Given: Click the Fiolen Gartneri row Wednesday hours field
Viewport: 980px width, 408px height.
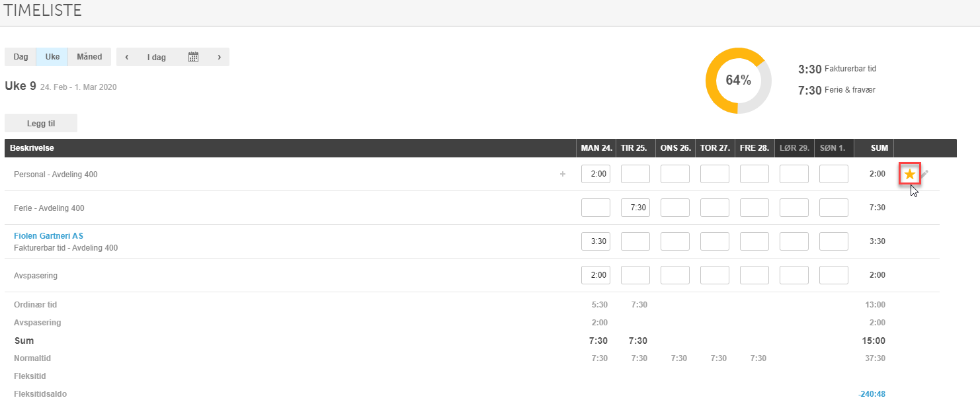Looking at the screenshot, I should [x=675, y=241].
